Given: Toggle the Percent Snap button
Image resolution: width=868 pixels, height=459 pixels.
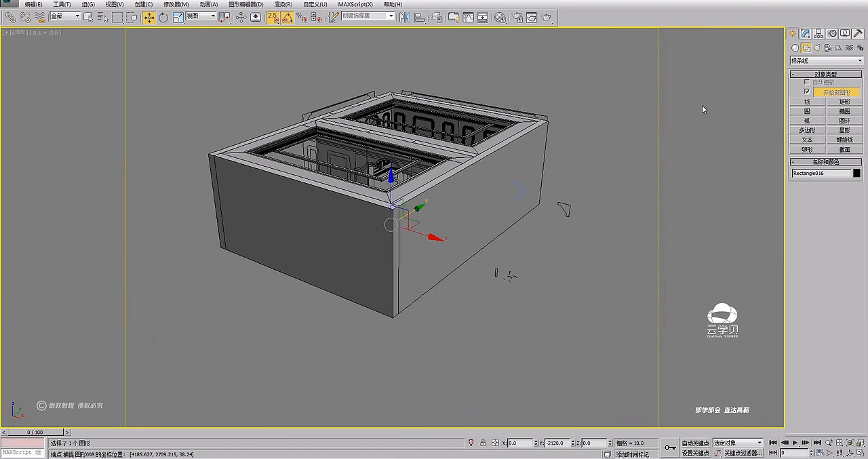Looking at the screenshot, I should [302, 17].
